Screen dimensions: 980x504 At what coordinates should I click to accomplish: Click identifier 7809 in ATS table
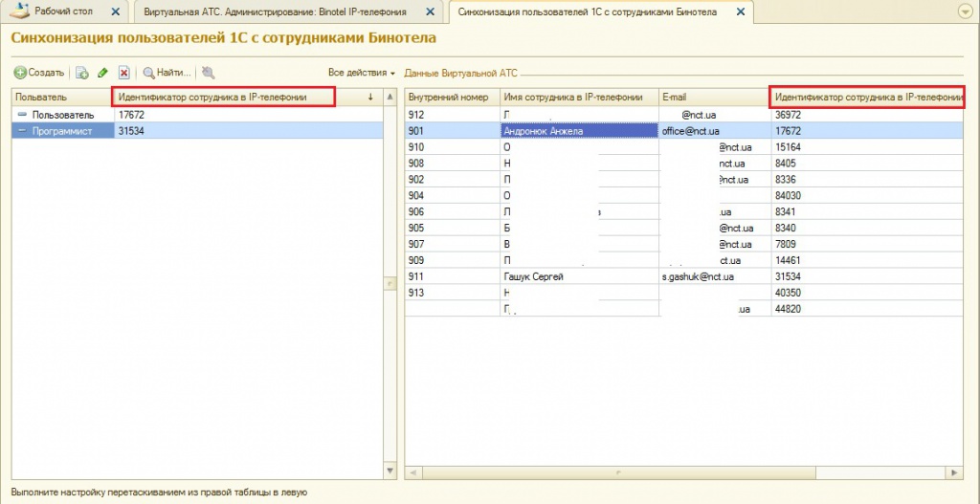(867, 244)
